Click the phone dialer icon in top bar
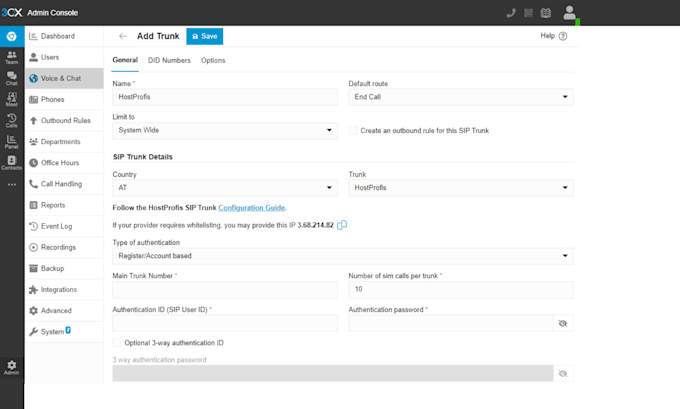680x409 pixels. (x=511, y=13)
